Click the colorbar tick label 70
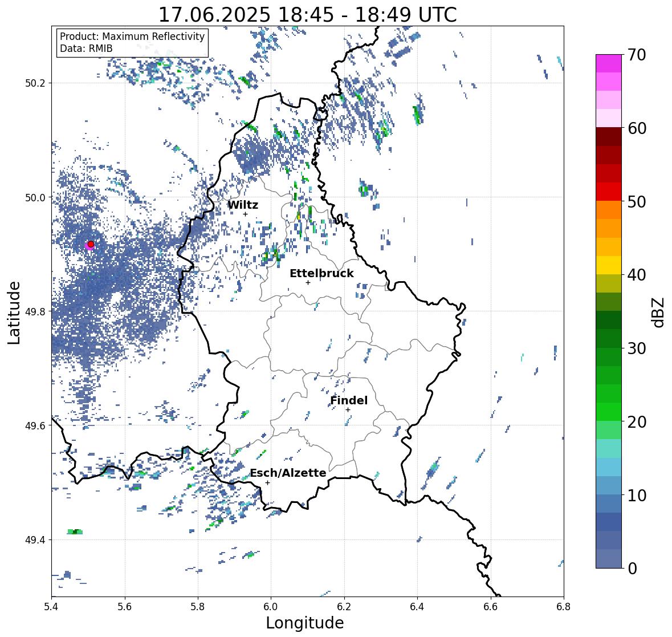Viewport: 672px width, 637px height. pos(637,55)
